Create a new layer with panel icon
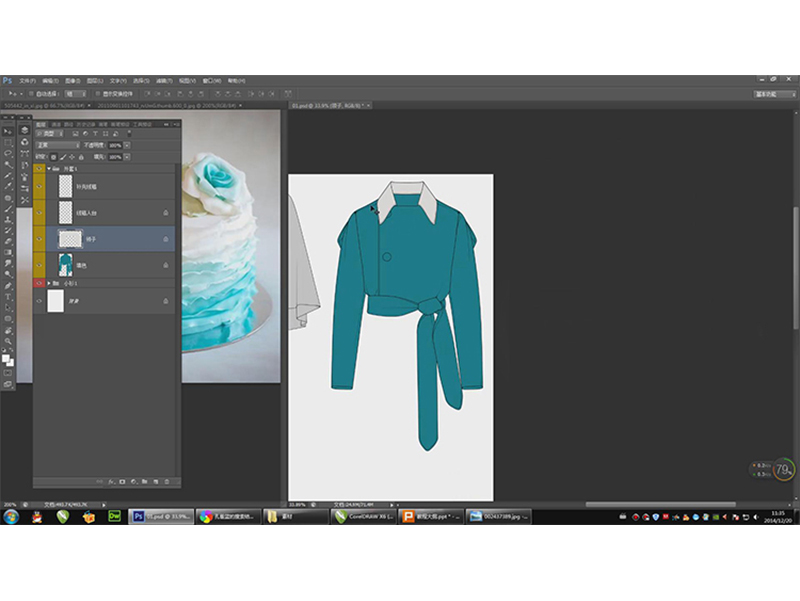This screenshot has height=601, width=800. click(x=157, y=482)
